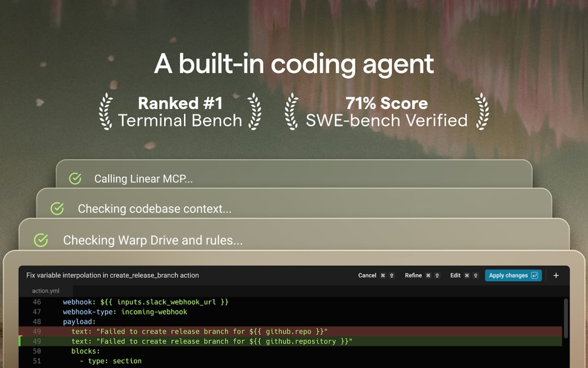Click the shift key icon next to Refine

(437, 276)
